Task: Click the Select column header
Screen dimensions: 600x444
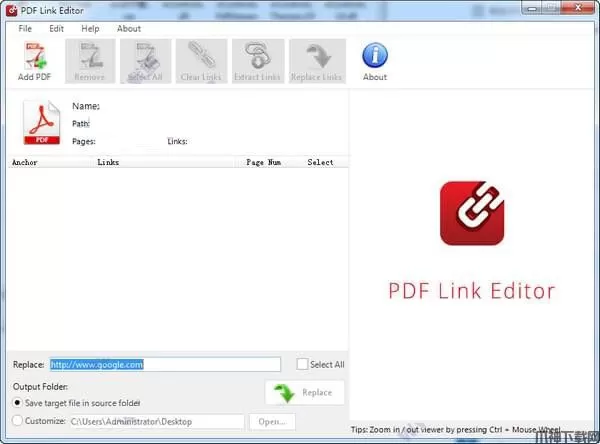Action: tap(320, 162)
